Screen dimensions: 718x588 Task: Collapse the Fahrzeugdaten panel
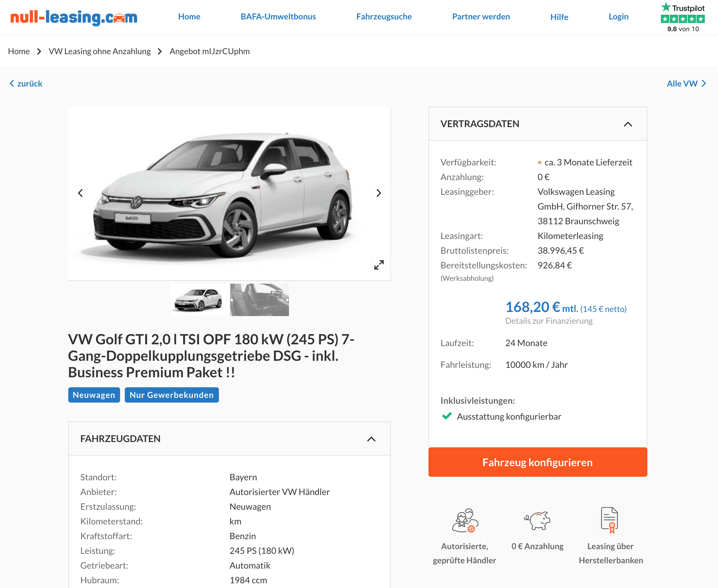tap(371, 439)
